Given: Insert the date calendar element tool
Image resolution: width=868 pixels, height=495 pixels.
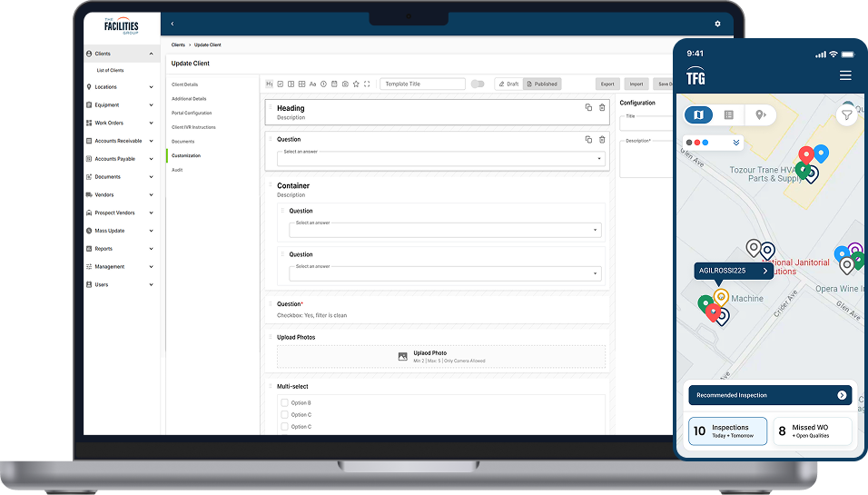Looking at the screenshot, I should pos(334,84).
